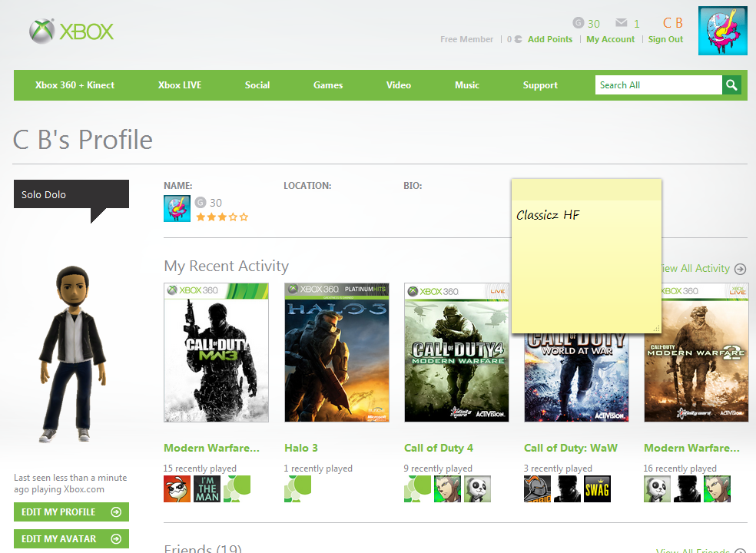
Task: Click the "Free Member" text in header
Action: [466, 39]
